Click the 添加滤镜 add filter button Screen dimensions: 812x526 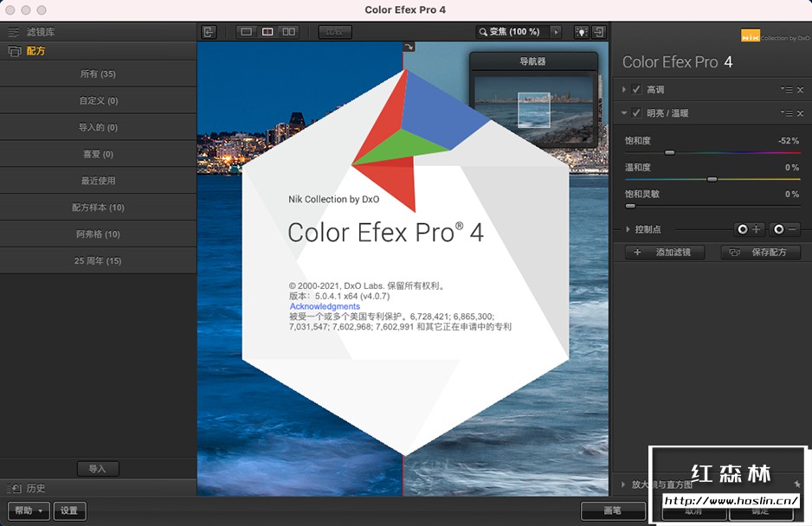pos(666,252)
